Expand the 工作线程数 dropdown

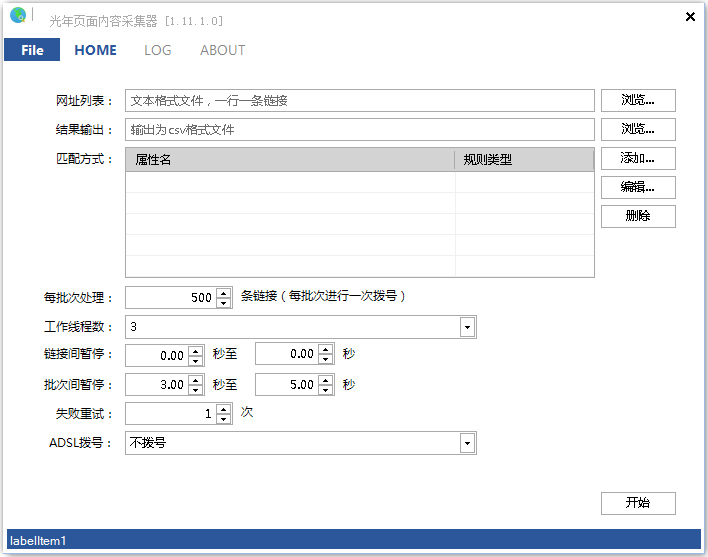(x=467, y=327)
